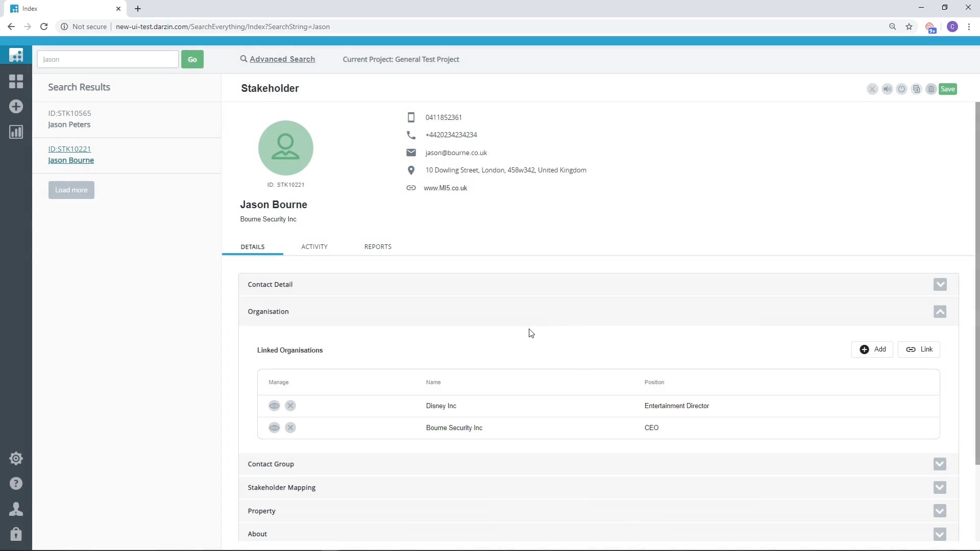
Task: Collapse the Organisation section
Action: tap(940, 312)
